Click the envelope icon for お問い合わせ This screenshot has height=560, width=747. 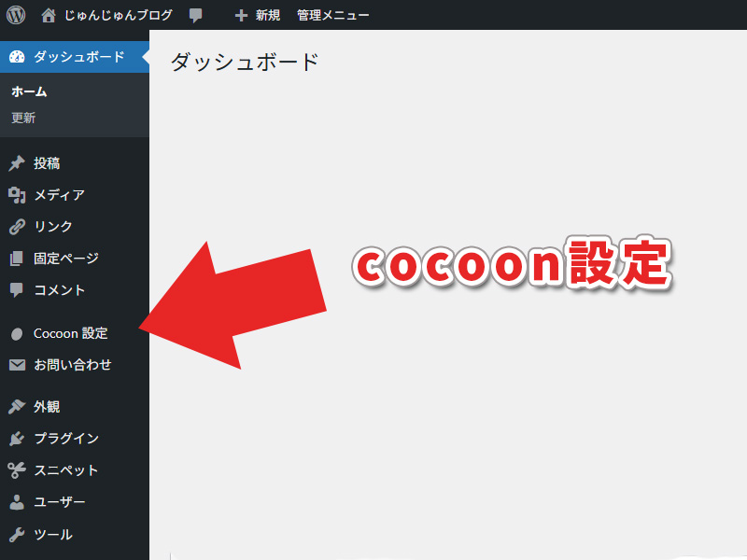click(17, 365)
